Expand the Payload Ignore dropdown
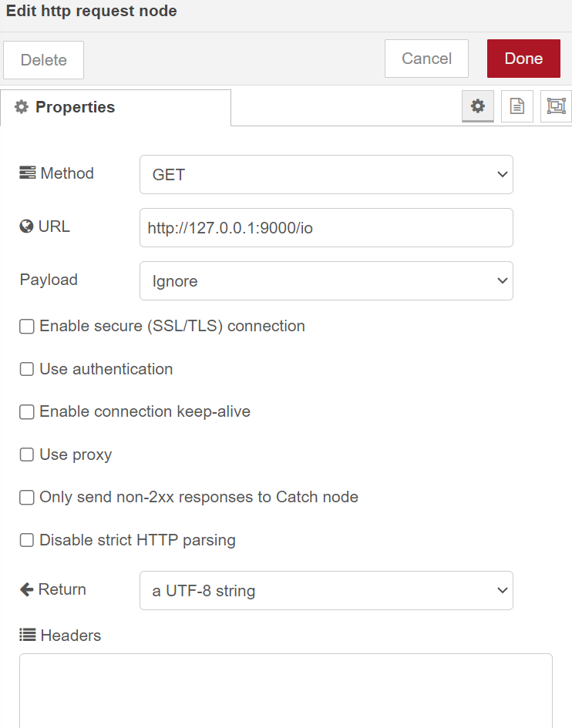 point(325,281)
